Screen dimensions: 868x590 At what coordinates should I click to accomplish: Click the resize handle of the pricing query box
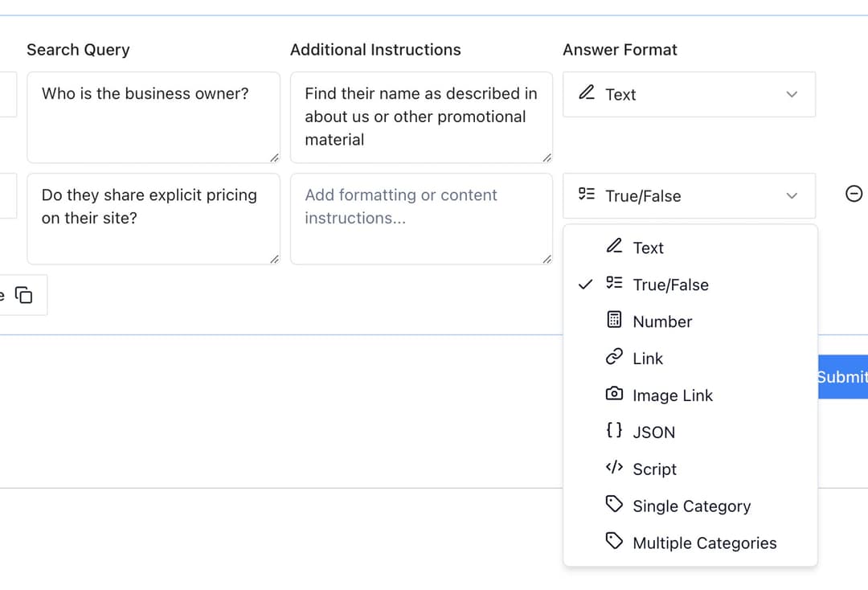click(x=276, y=259)
